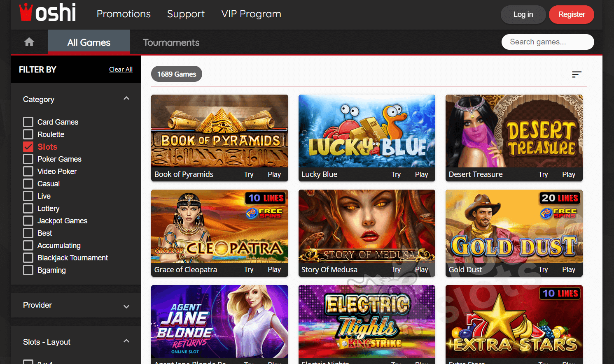This screenshot has width=614, height=364.
Task: Open the Grace of Cleopatra thumbnail
Action: pyautogui.click(x=219, y=226)
